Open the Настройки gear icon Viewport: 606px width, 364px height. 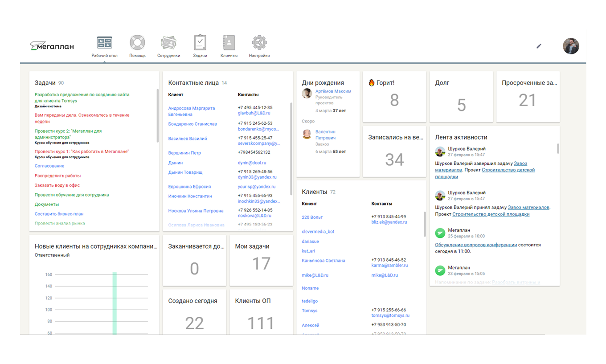(x=259, y=43)
